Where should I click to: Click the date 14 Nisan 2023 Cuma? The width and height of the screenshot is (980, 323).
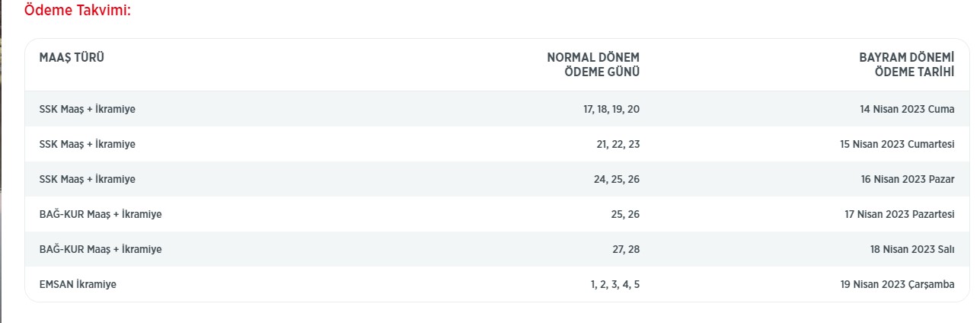coord(907,109)
